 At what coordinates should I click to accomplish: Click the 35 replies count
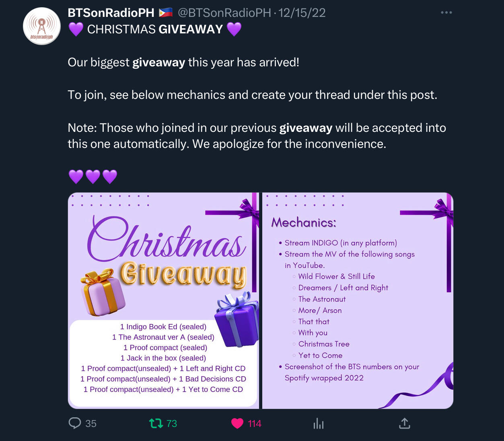pyautogui.click(x=91, y=424)
